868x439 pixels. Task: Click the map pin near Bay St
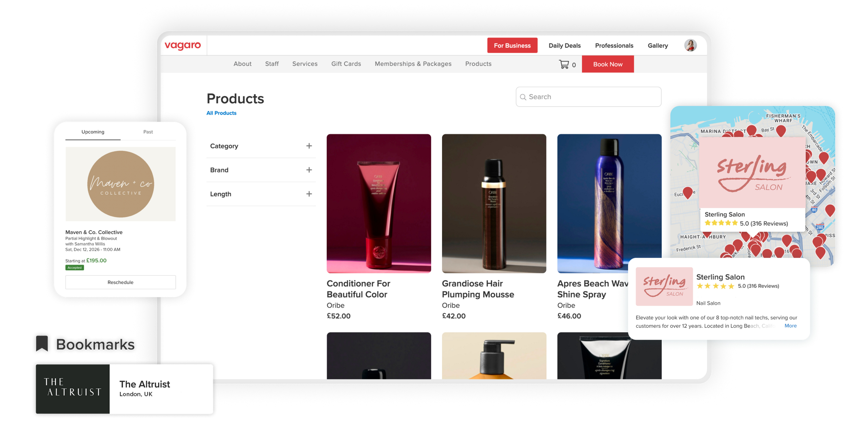pos(781,131)
